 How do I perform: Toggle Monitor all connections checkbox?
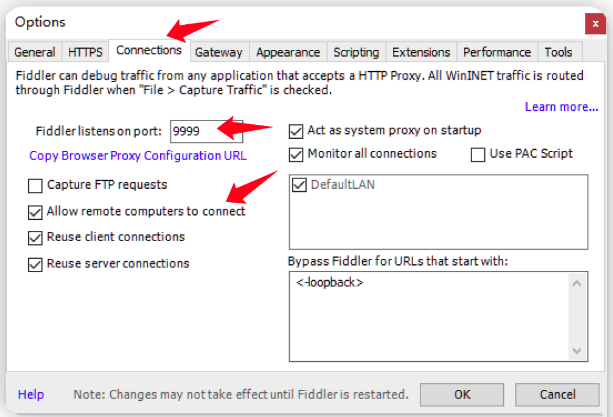click(296, 155)
